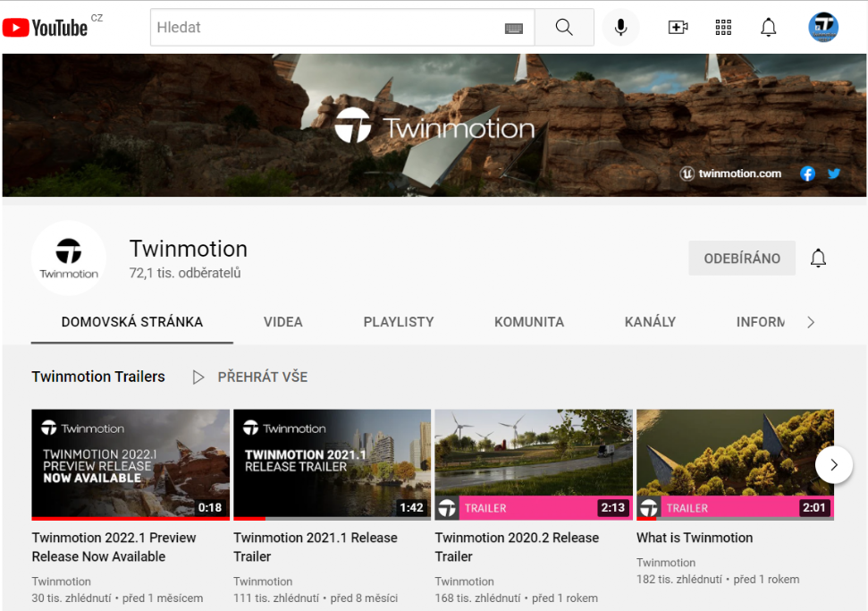Click title Twinmotion 2022.1 Preview Release Now Available

click(x=114, y=547)
